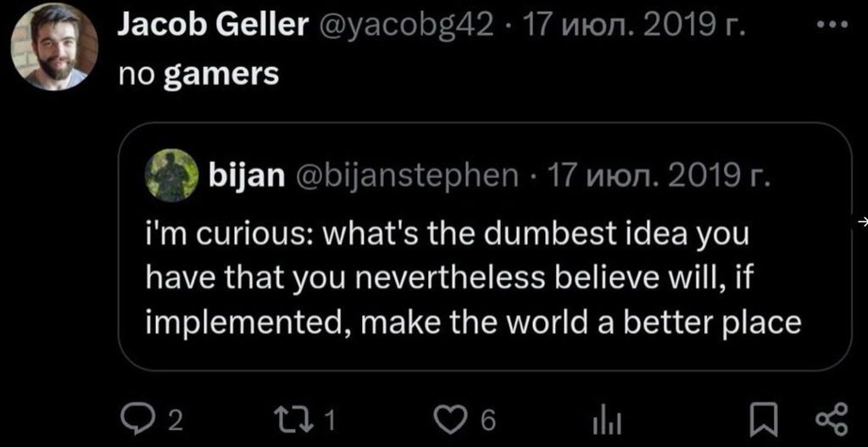Click the "no gamers" tweet text

point(198,75)
